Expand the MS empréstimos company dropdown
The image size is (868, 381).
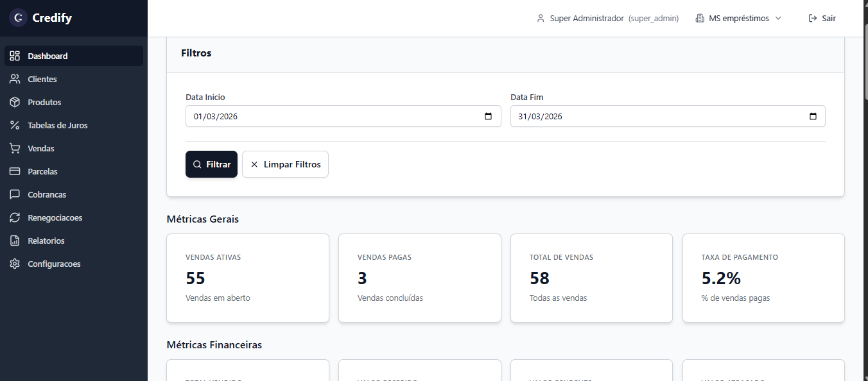point(738,19)
